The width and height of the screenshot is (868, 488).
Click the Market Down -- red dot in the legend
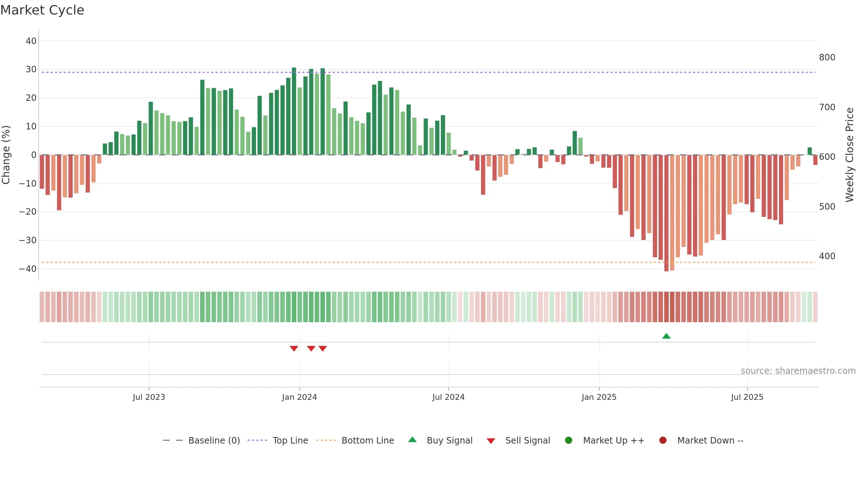coord(663,440)
